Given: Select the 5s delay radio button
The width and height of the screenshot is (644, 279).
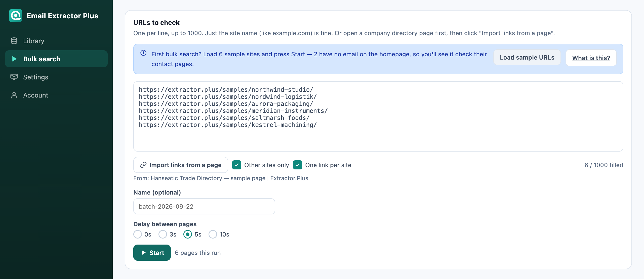Looking at the screenshot, I should coord(188,234).
